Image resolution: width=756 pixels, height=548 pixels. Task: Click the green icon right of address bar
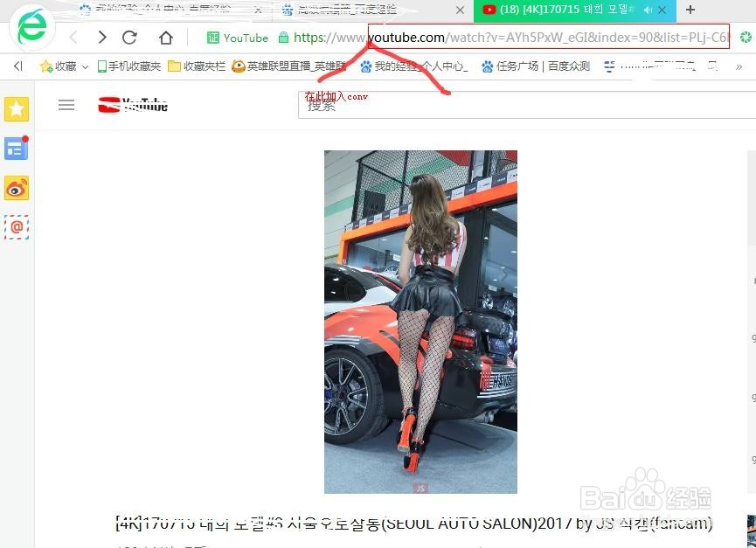coord(746,37)
